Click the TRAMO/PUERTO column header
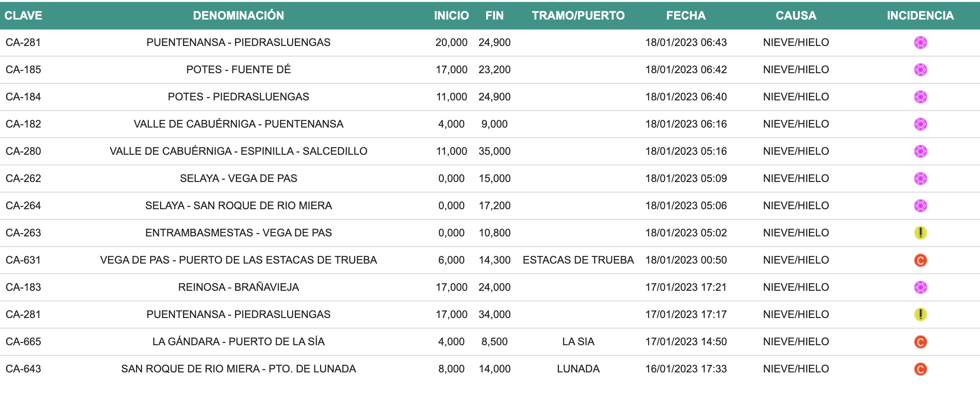 (578, 16)
